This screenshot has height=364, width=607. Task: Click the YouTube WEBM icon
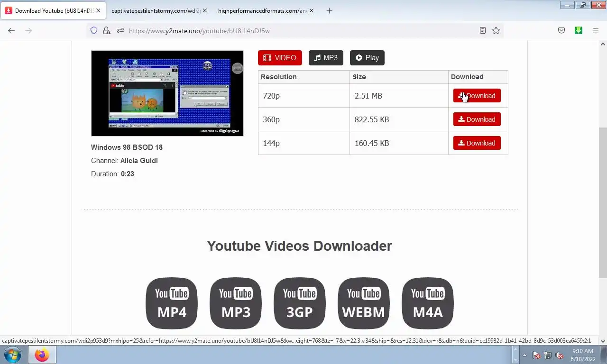(x=364, y=303)
